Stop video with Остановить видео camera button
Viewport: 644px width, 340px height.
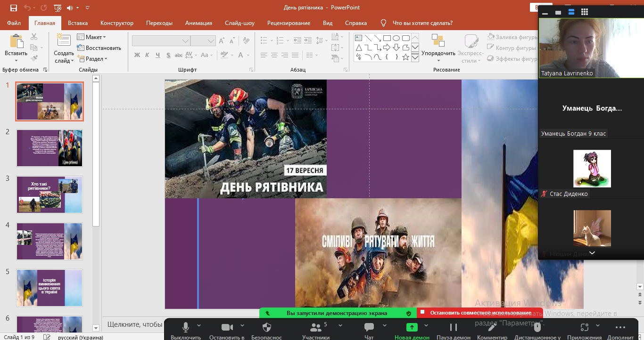(x=227, y=330)
